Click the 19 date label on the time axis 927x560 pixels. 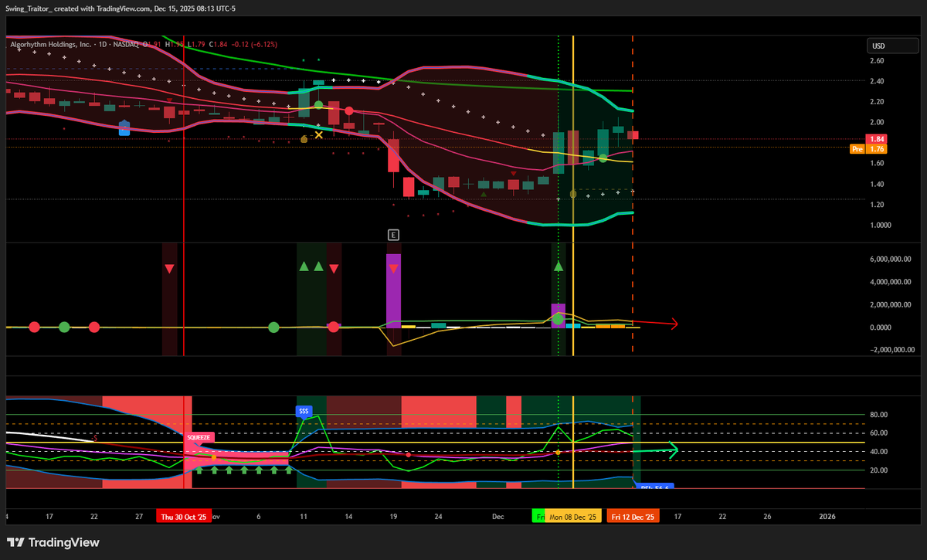pos(394,517)
